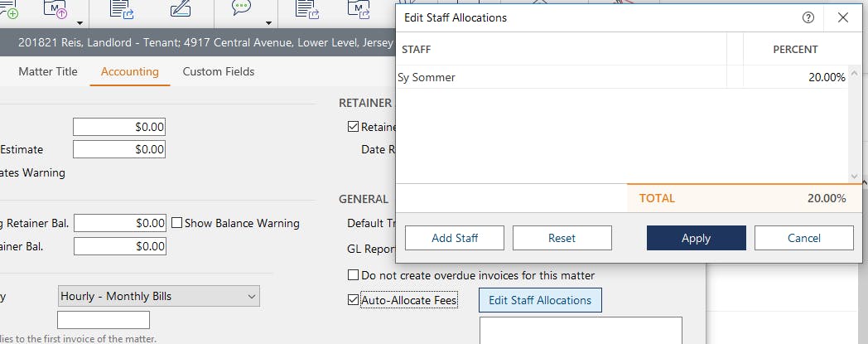Viewport: 868px width, 344px height.
Task: Click the staff list scrollbar down arrow
Action: point(854,177)
